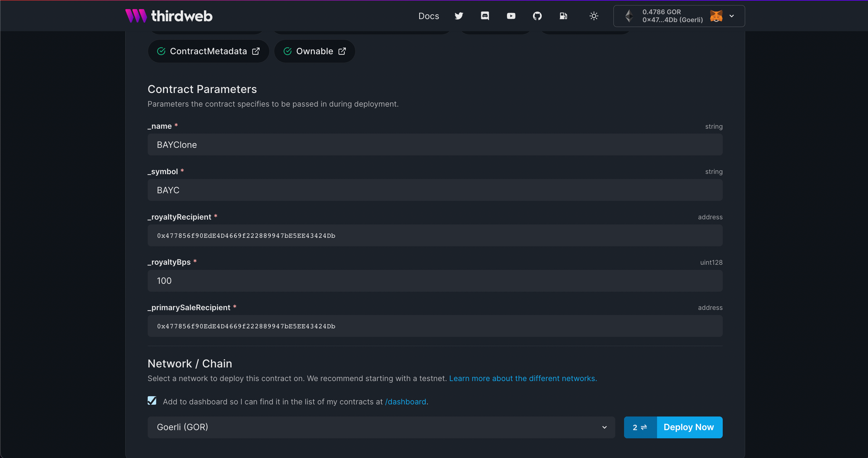Edit the _symbol field containing BAYC
868x458 pixels.
(x=435, y=190)
